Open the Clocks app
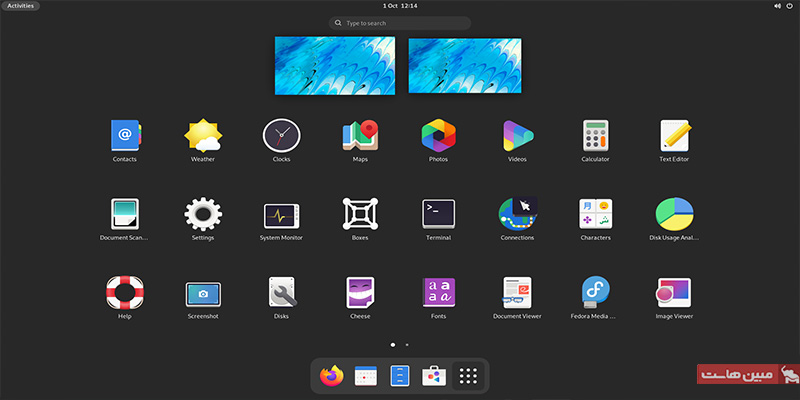800x400 pixels. (281, 135)
